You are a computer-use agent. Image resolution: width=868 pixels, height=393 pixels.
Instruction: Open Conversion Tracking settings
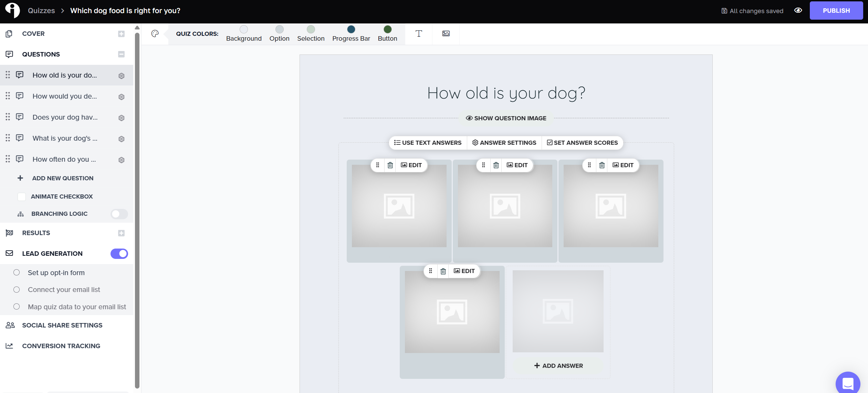pos(61,346)
